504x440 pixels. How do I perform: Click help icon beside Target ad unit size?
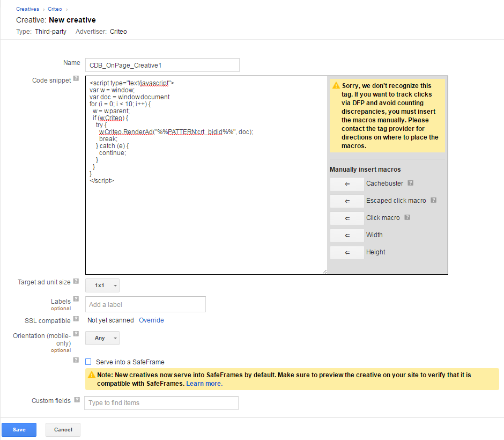pos(76,281)
